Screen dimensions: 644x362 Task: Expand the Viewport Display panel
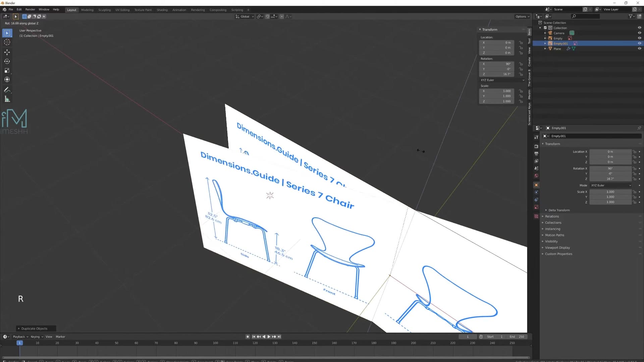coord(557,248)
